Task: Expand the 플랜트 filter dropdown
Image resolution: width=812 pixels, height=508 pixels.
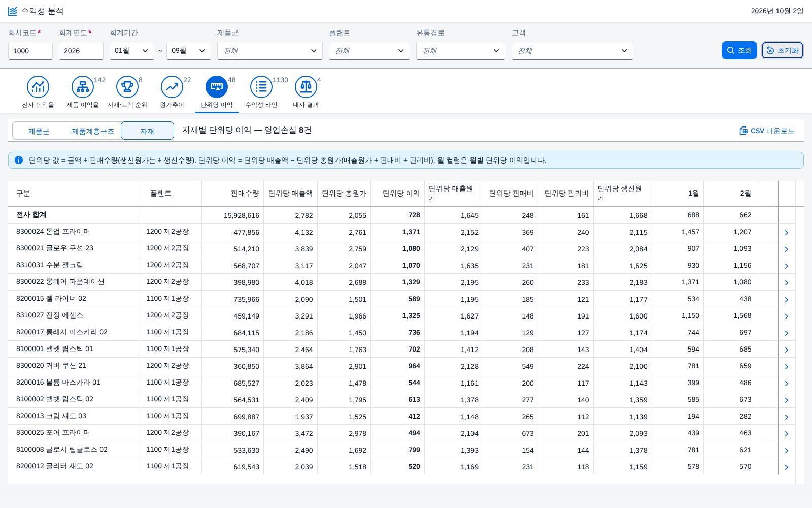Action: 369,51
